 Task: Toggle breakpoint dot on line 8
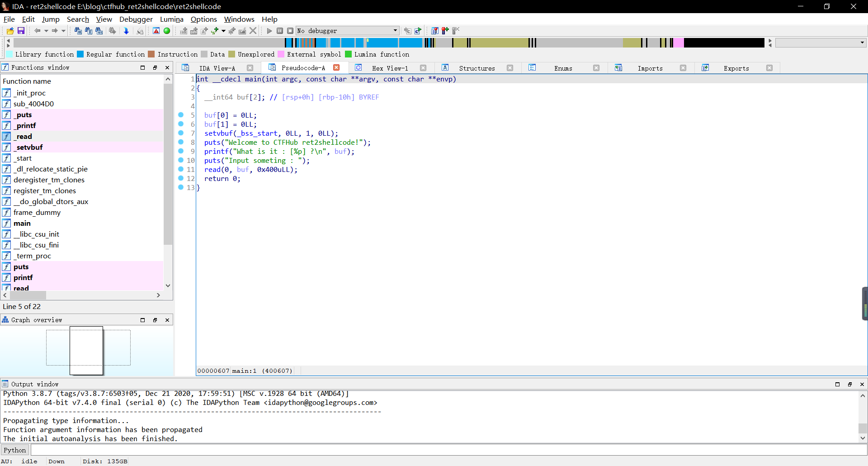(x=181, y=142)
